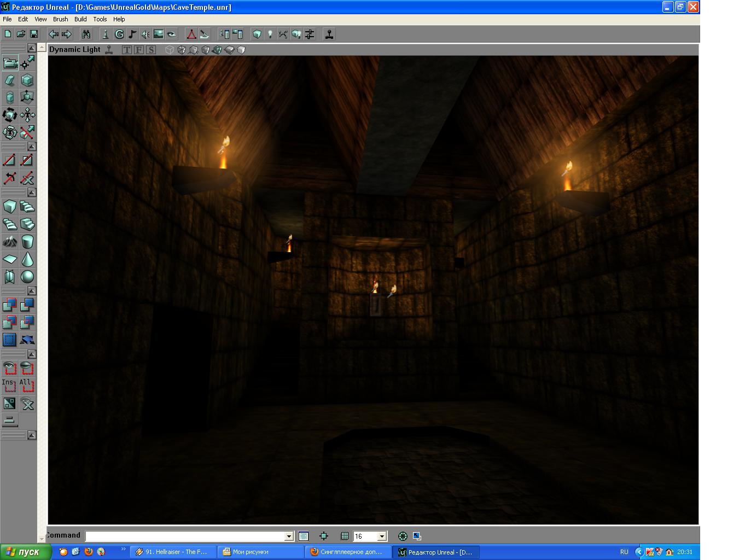Save the map with the floppy disk icon
This screenshot has height=560, width=745.
tap(34, 34)
